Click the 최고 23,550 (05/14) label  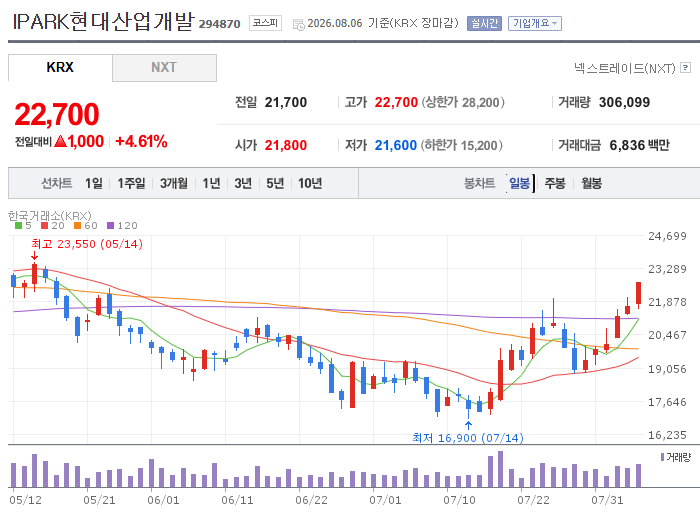(x=87, y=244)
